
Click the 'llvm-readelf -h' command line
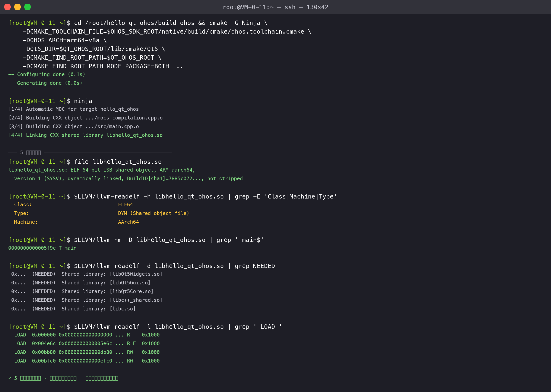[x=173, y=197]
